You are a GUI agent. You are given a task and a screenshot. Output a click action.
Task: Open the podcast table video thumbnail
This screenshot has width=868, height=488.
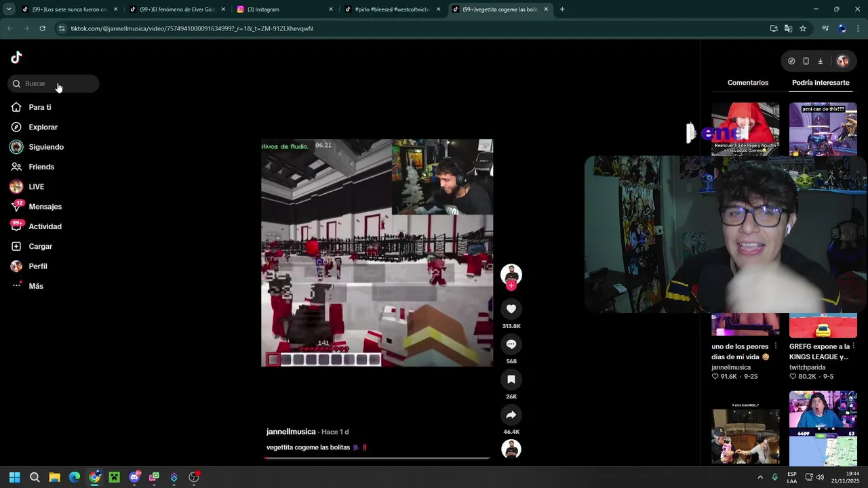point(745,428)
